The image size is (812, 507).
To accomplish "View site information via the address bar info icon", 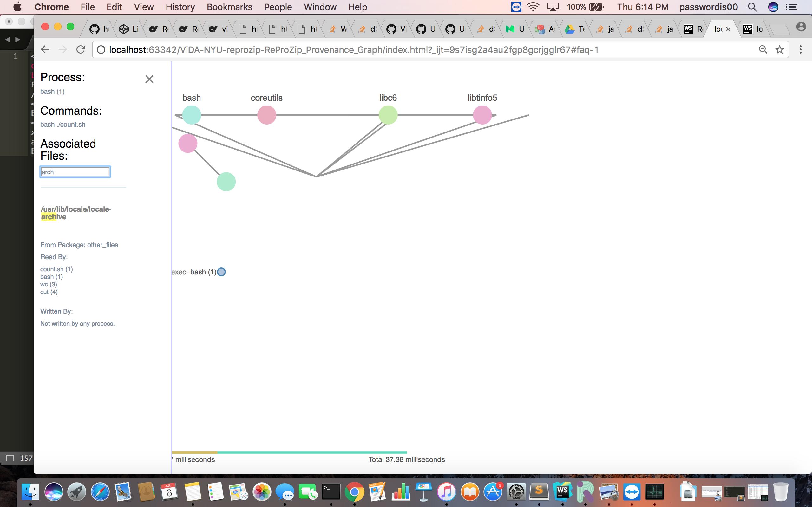I will tap(100, 49).
